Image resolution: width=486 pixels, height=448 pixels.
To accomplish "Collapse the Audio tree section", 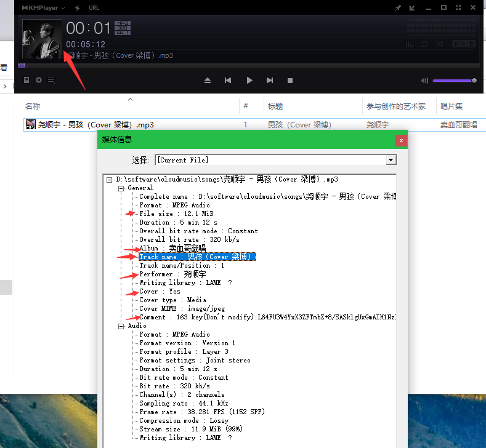I will tap(121, 326).
